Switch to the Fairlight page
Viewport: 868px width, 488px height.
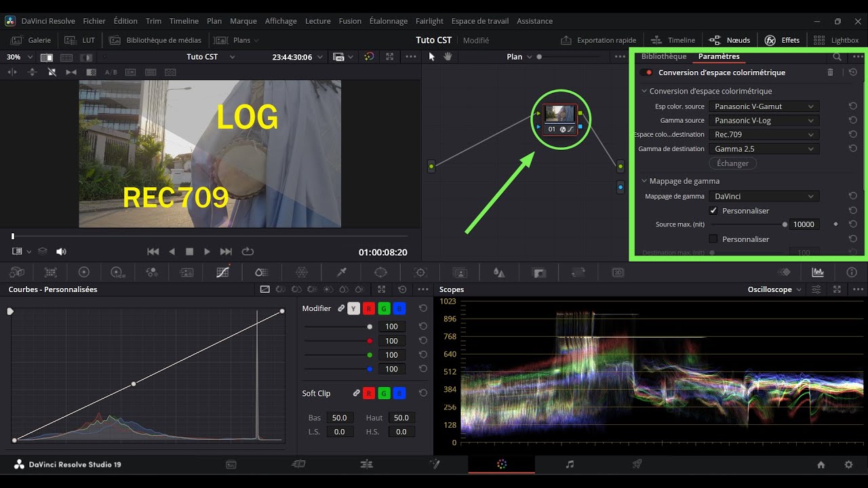[570, 464]
